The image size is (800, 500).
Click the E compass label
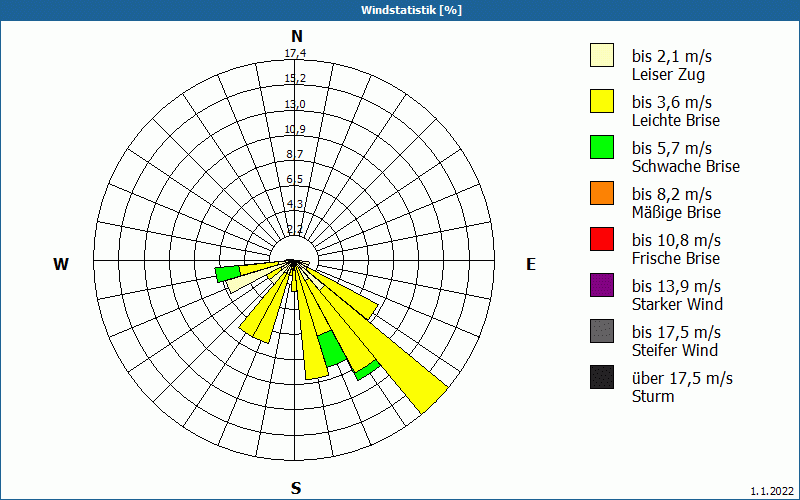pyautogui.click(x=531, y=264)
